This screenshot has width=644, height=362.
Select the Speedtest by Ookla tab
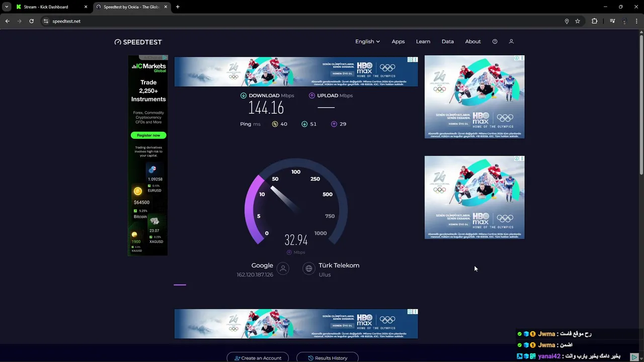(132, 7)
